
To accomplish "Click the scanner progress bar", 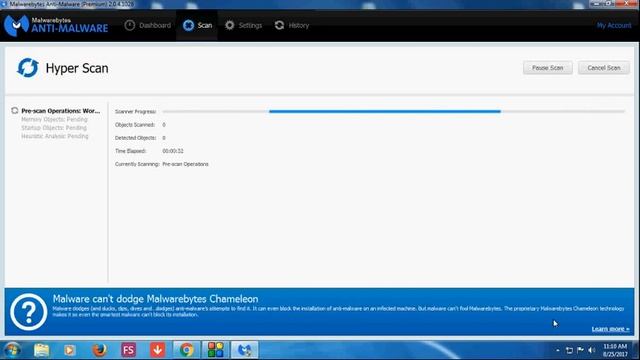I will pyautogui.click(x=393, y=111).
